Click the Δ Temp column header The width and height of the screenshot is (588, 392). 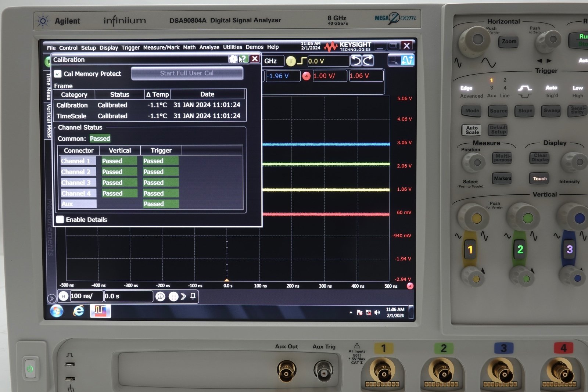(157, 94)
